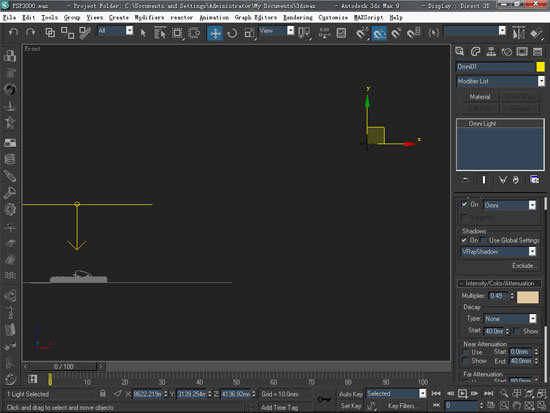550x413 pixels.
Task: Toggle the Targeted checkbox
Action: click(464, 217)
